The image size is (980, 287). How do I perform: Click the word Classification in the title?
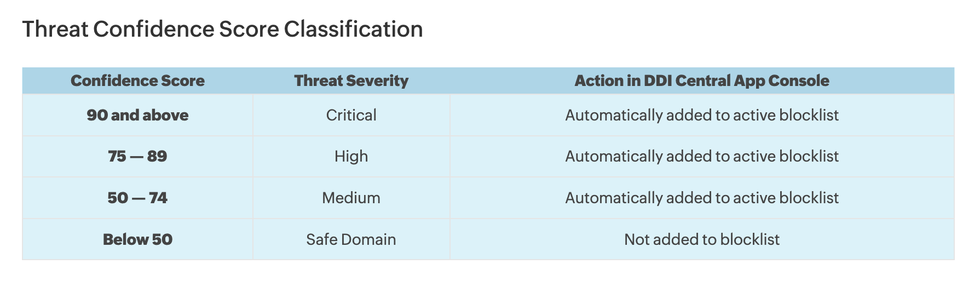[353, 29]
